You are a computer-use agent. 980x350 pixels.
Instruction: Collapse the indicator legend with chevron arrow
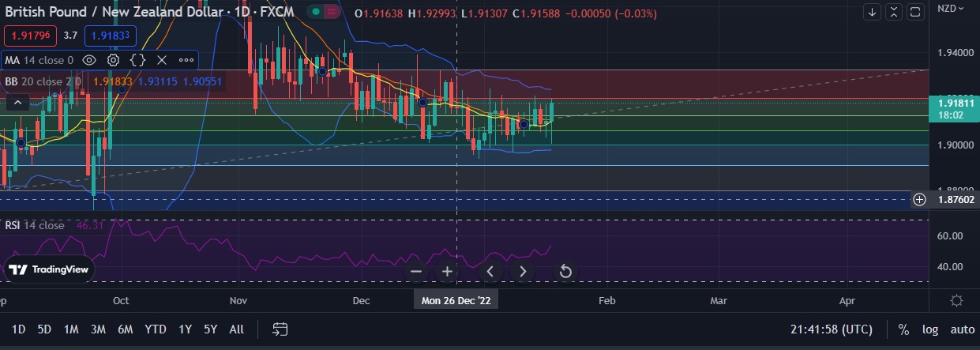[18, 103]
